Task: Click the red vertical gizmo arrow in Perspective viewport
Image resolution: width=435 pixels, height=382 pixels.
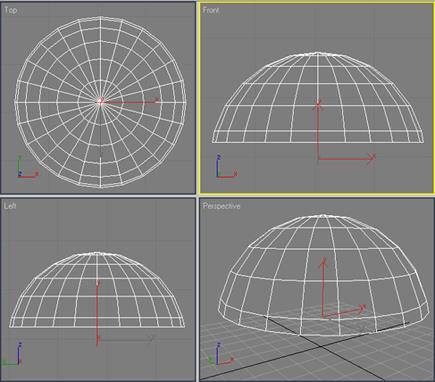Action: click(x=323, y=287)
